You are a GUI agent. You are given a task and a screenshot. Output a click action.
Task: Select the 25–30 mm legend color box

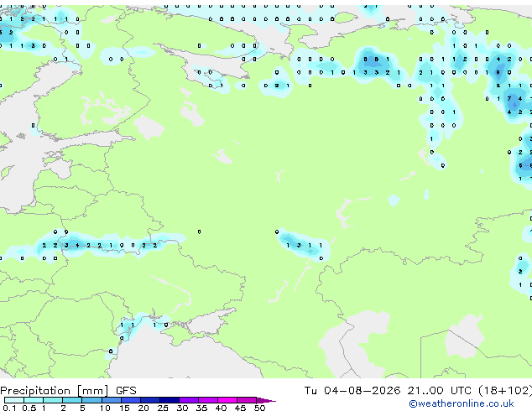170,400
